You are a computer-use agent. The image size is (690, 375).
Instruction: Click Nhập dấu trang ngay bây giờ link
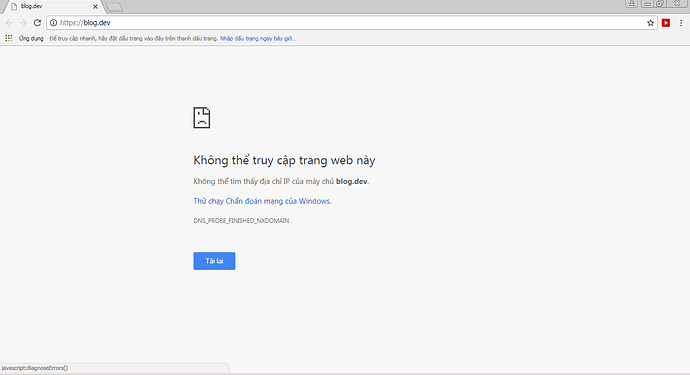[258, 39]
